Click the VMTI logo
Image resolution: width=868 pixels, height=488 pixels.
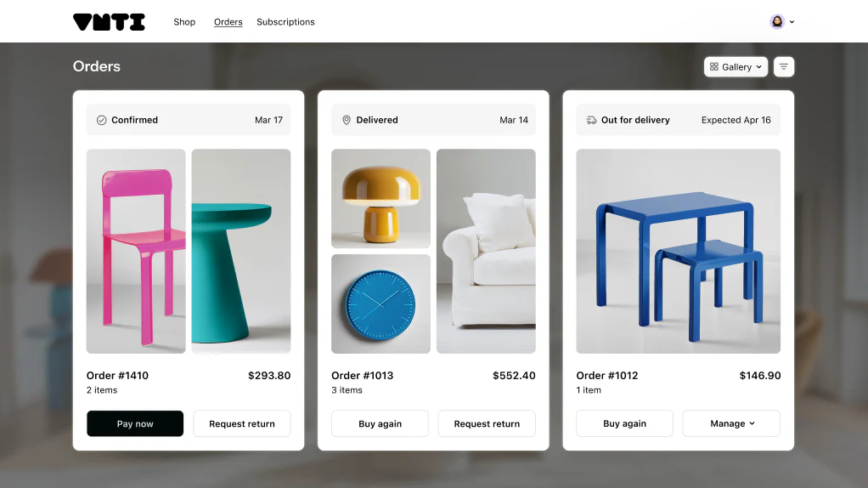[109, 22]
